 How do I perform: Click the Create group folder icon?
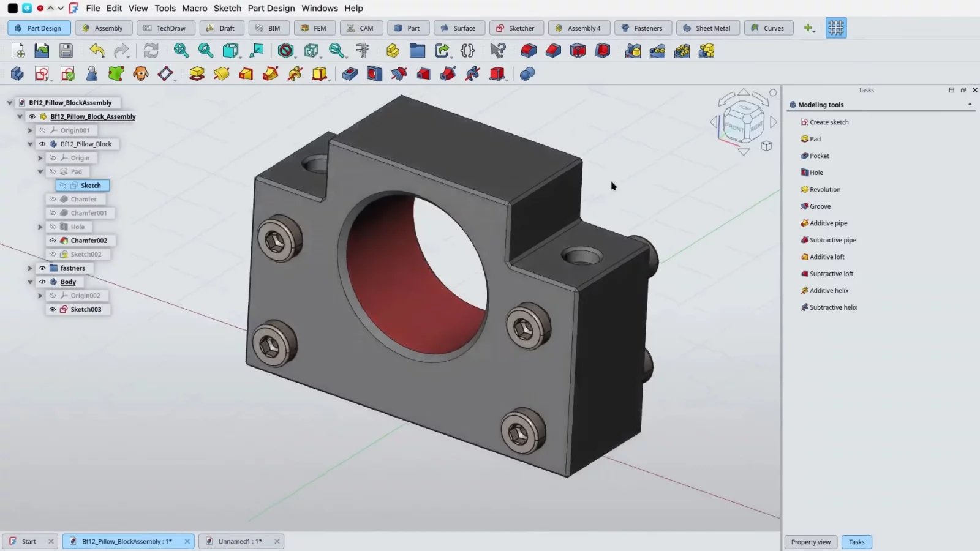[x=417, y=51]
